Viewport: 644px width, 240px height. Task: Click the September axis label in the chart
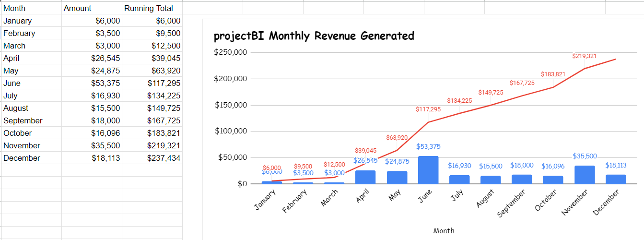point(512,203)
